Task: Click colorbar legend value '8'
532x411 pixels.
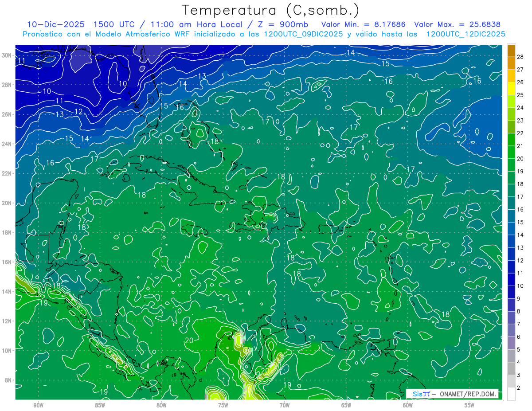Action: click(519, 311)
